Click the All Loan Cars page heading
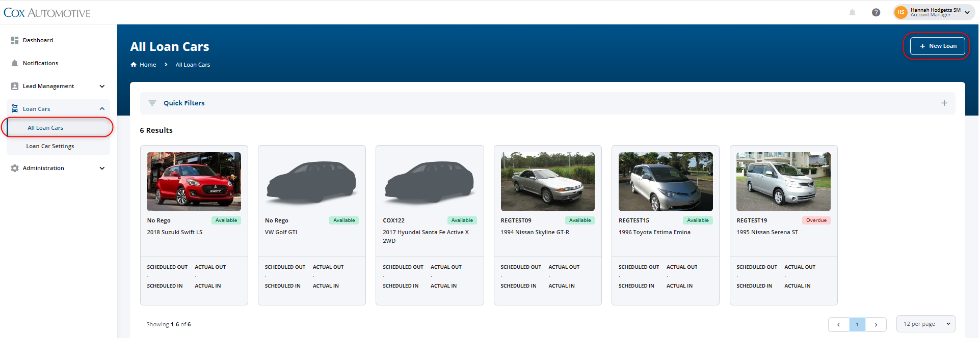This screenshot has width=980, height=338. (170, 47)
